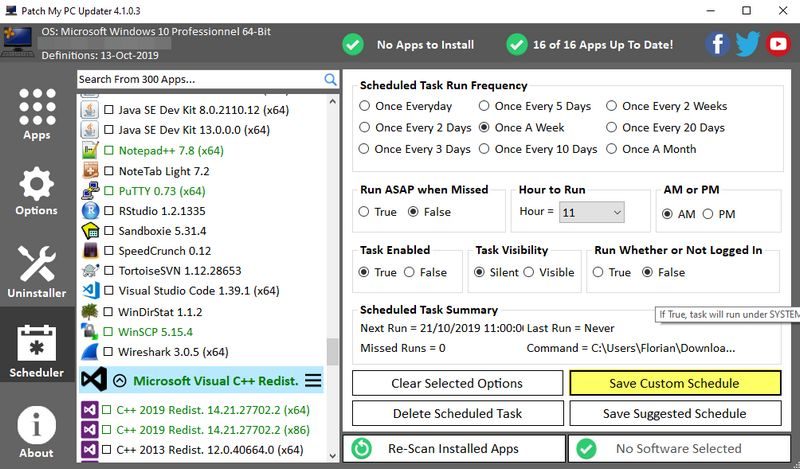Choose the PM radio option
The width and height of the screenshot is (800, 469).
click(x=708, y=214)
